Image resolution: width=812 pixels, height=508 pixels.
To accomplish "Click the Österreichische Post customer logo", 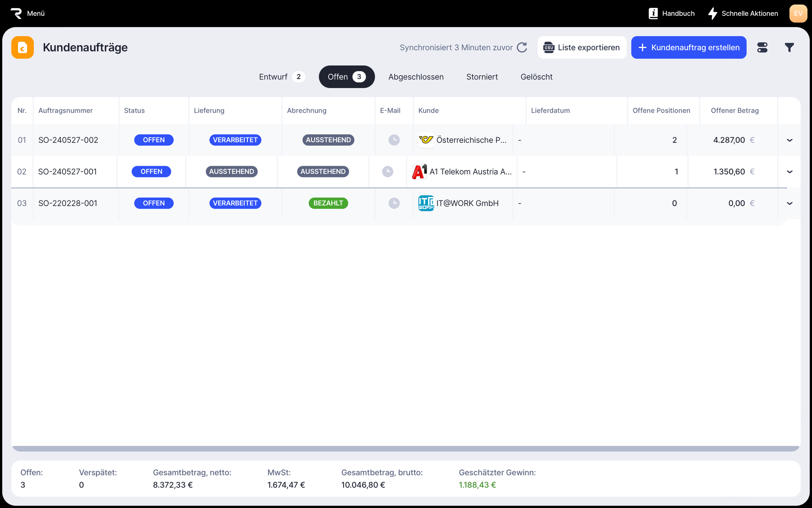I will pos(426,140).
